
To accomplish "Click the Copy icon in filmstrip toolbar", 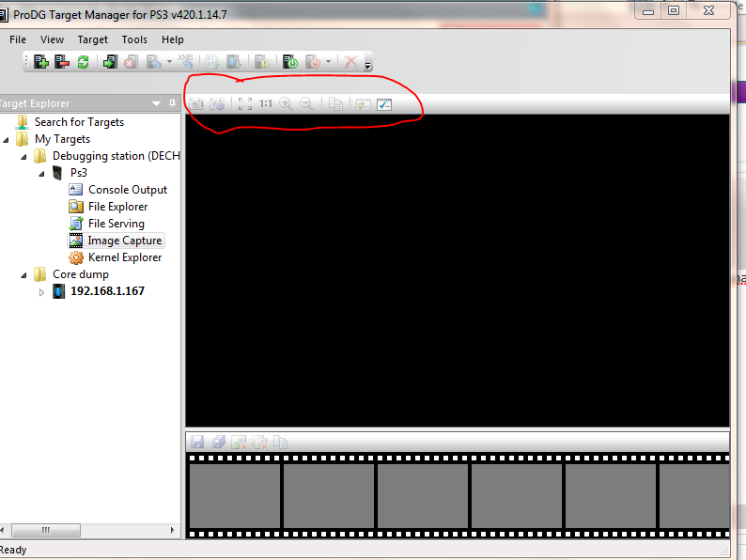I will click(281, 443).
